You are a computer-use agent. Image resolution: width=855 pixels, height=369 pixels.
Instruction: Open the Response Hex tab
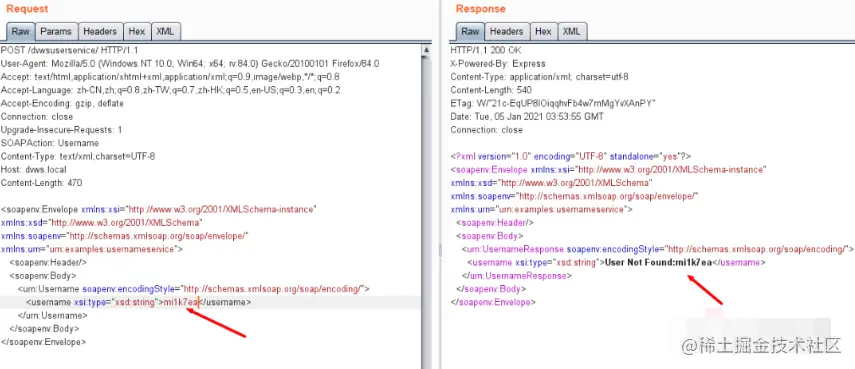(543, 32)
